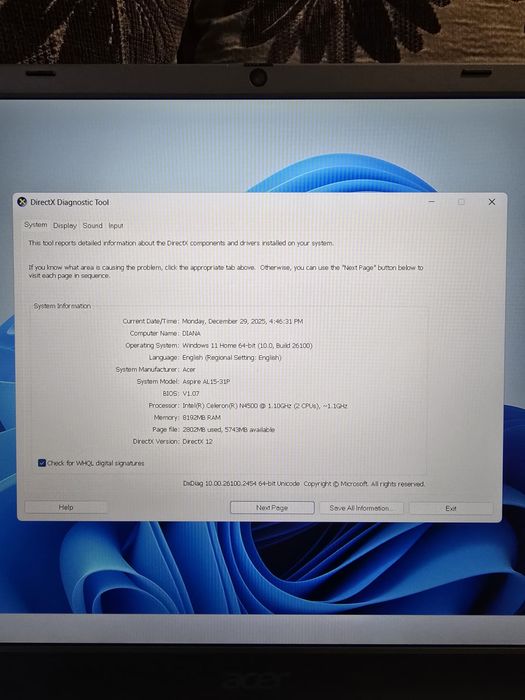Screen dimensions: 525x700
Task: Click Save All Information button
Action: click(x=361, y=508)
